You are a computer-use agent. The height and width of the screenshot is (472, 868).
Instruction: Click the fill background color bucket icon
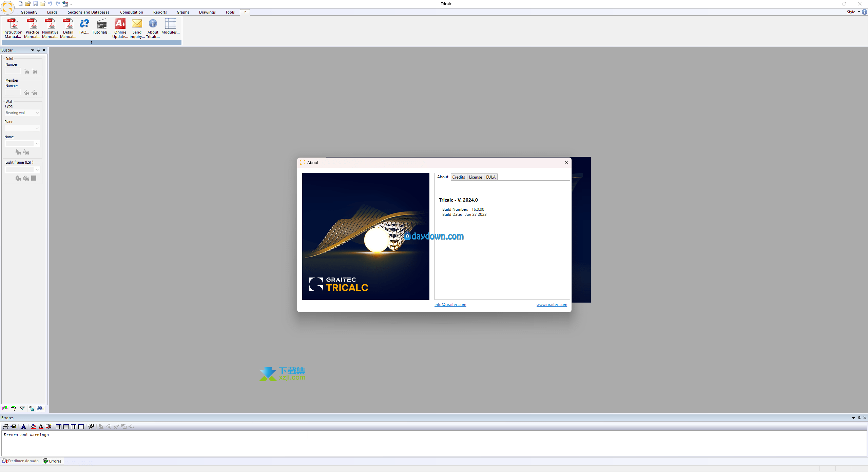coord(33,427)
